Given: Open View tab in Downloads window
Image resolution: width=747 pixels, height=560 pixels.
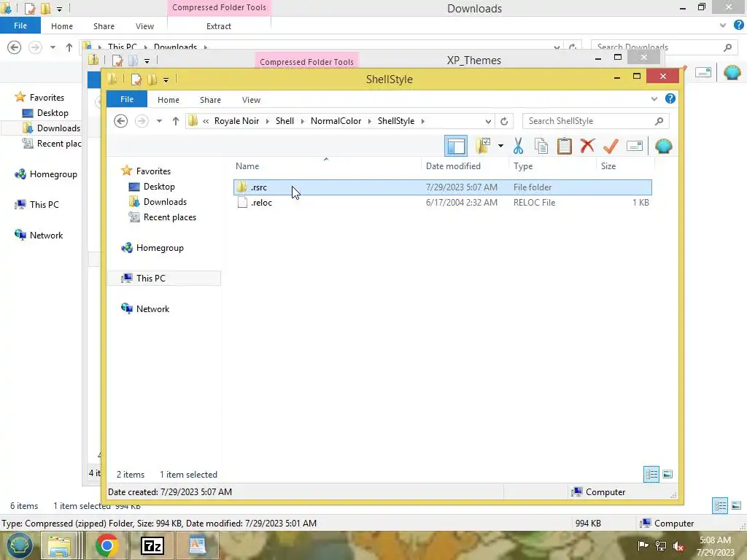Looking at the screenshot, I should coord(144,26).
